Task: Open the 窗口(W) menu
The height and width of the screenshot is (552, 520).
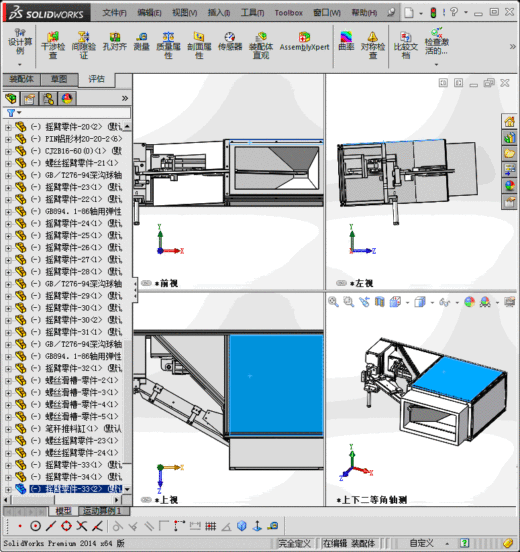Action: (x=327, y=13)
